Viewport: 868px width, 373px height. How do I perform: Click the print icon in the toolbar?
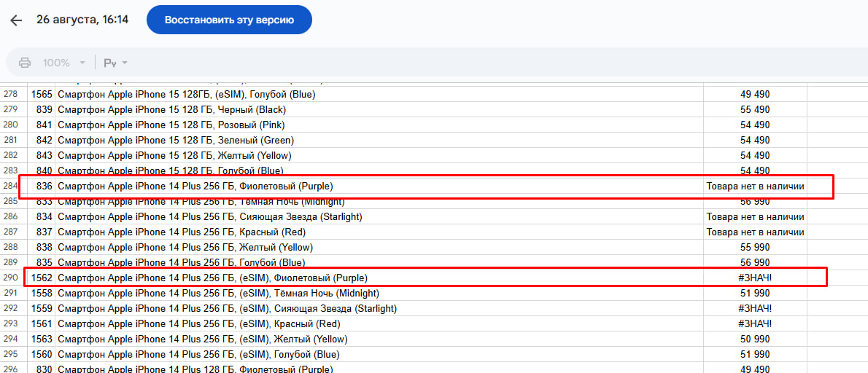pyautogui.click(x=25, y=63)
